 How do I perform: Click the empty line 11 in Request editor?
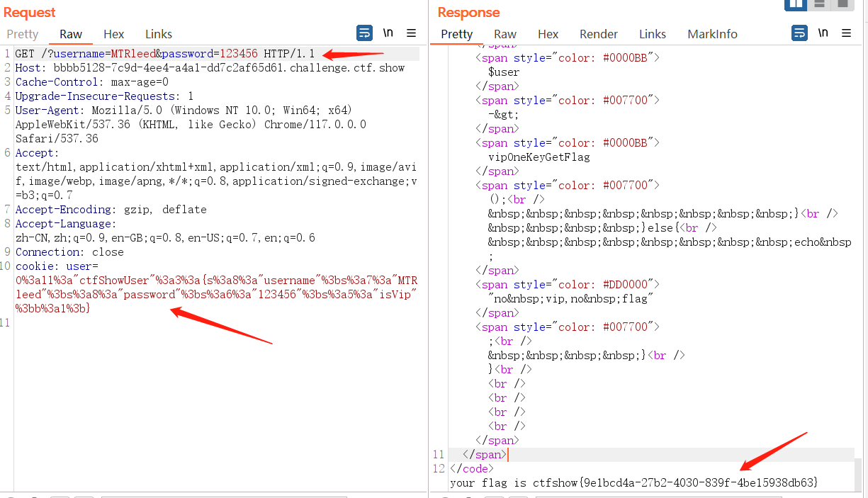[217, 323]
